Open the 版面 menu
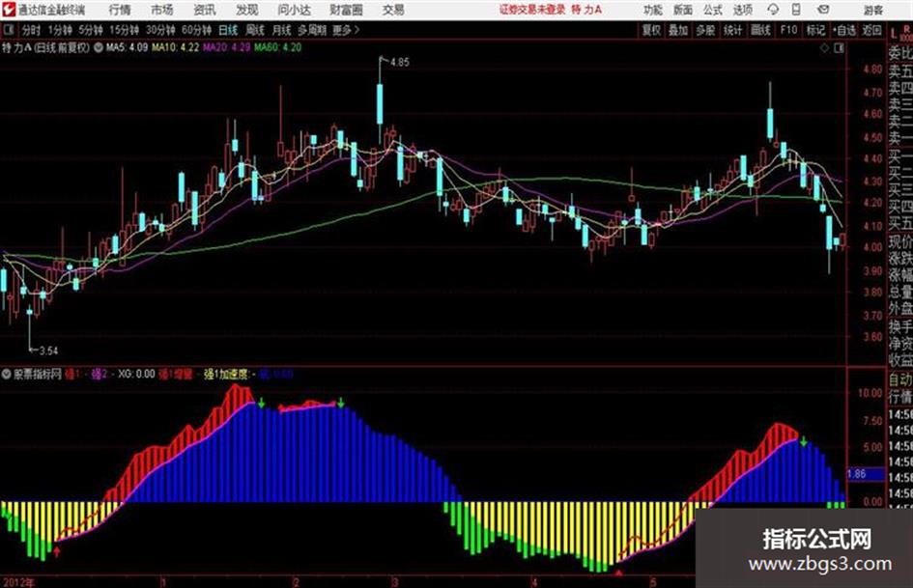This screenshot has height=588, width=913. click(682, 10)
